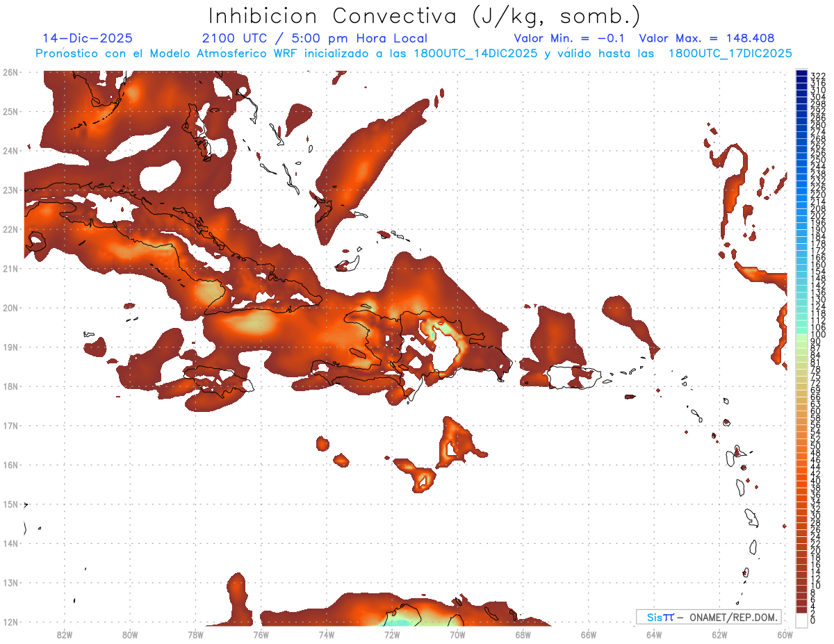Click the "21N" latitude label

(10, 268)
